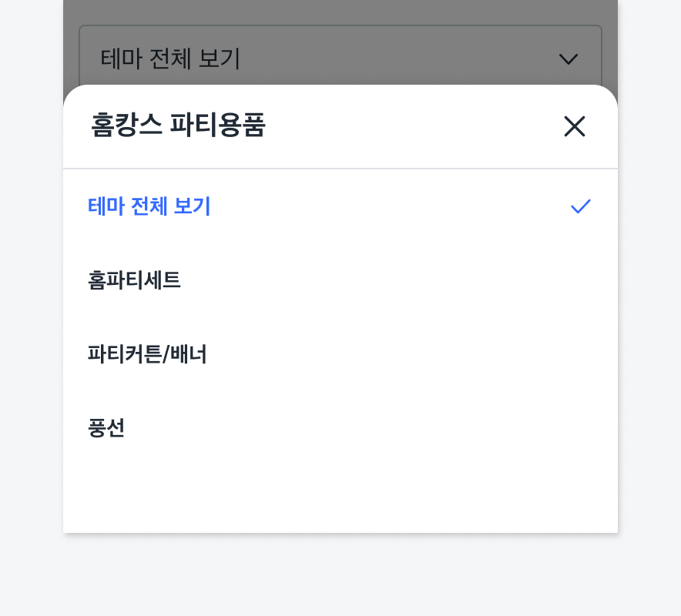681x616 pixels.
Task: Click the selected-item check icon
Action: pyautogui.click(x=580, y=206)
